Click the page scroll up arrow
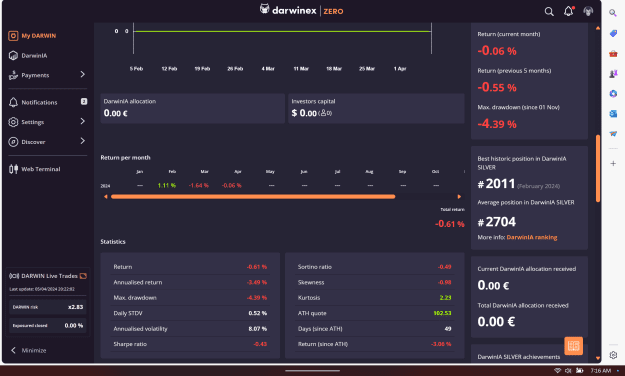 coord(598,28)
